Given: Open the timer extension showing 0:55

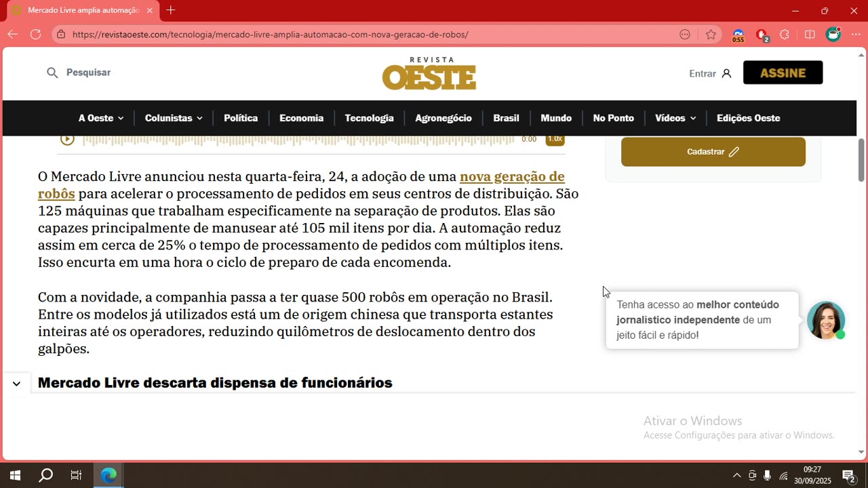Looking at the screenshot, I should [738, 35].
